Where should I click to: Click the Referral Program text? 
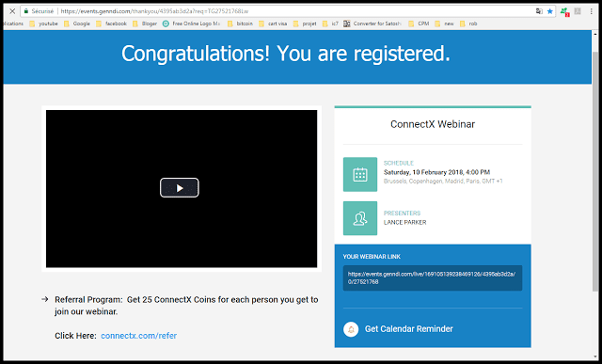(x=186, y=306)
